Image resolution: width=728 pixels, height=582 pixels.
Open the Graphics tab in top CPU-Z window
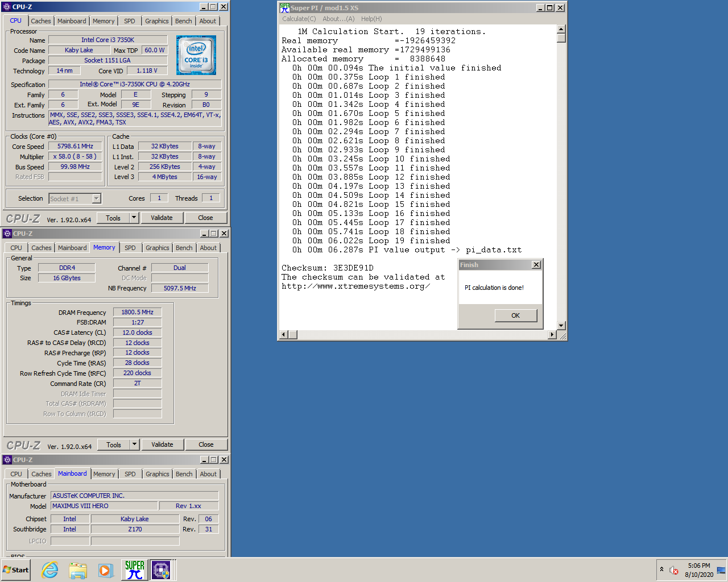(157, 21)
